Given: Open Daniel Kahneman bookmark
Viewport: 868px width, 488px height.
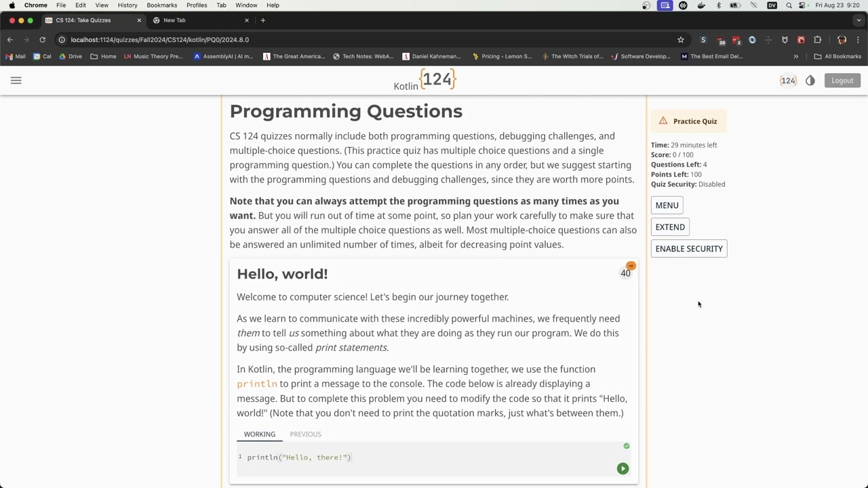Looking at the screenshot, I should pyautogui.click(x=431, y=56).
